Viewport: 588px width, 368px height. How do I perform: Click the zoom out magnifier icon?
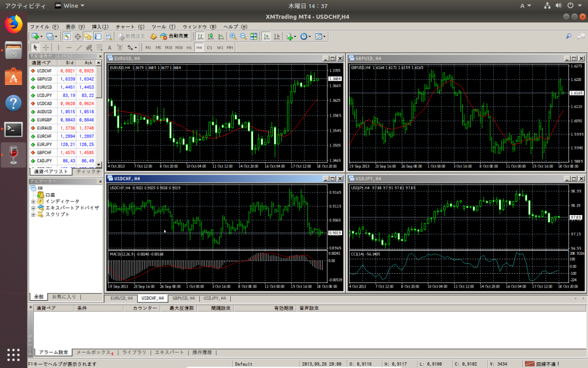pos(243,36)
